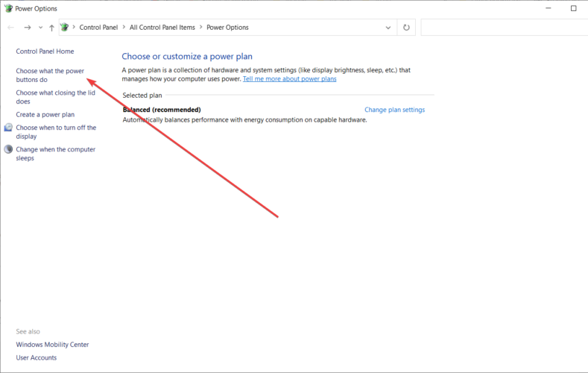Expand chevron after All Control Panel Items
This screenshot has width=588, height=373.
coord(201,27)
